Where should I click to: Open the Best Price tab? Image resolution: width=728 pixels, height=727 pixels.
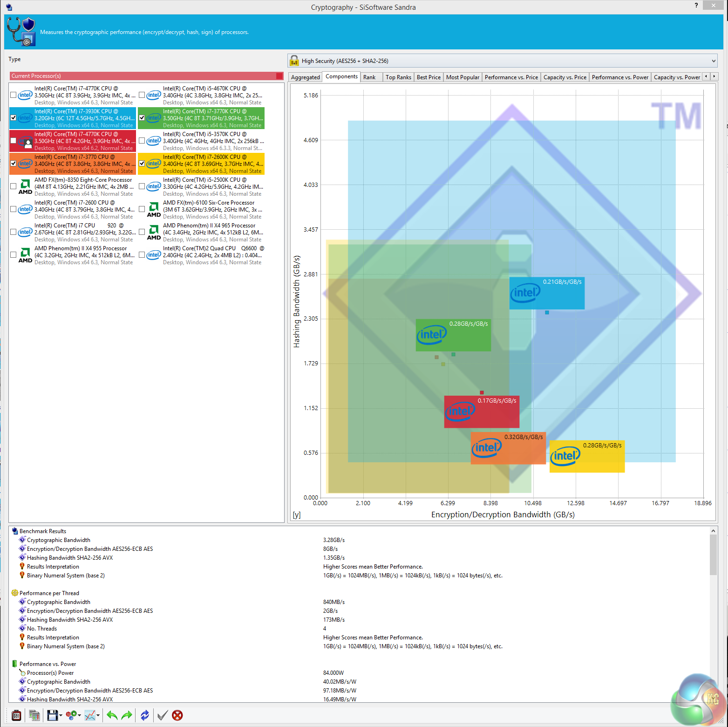pyautogui.click(x=429, y=77)
